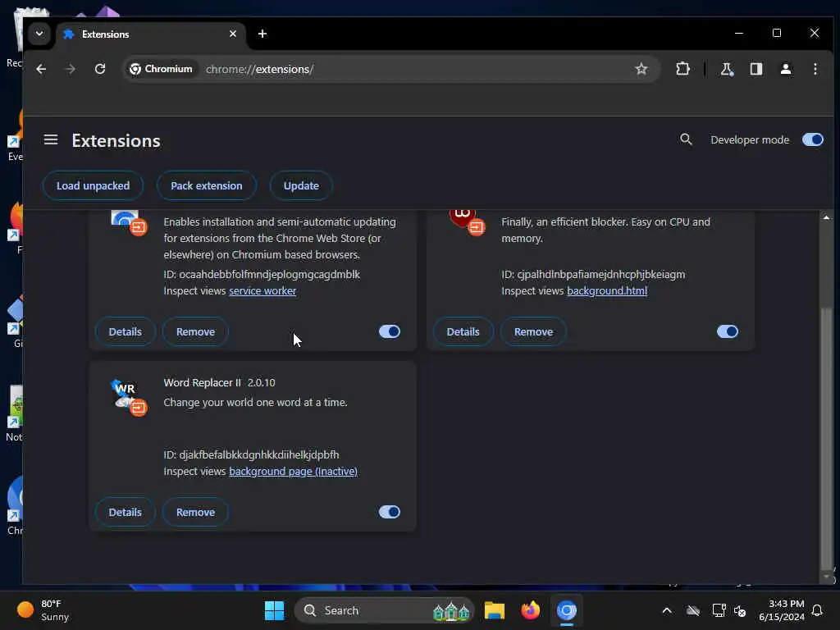Image resolution: width=840 pixels, height=630 pixels.
Task: Toggle Developer mode switch
Action: 812,139
